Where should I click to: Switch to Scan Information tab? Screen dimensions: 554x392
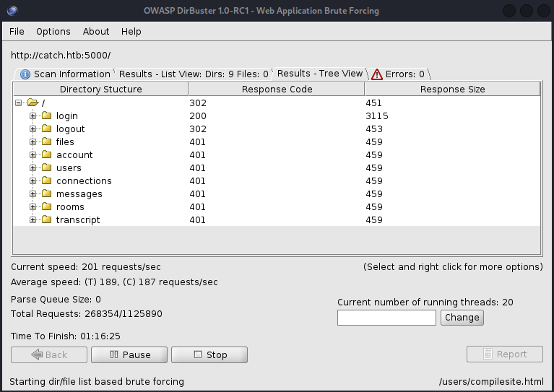65,74
